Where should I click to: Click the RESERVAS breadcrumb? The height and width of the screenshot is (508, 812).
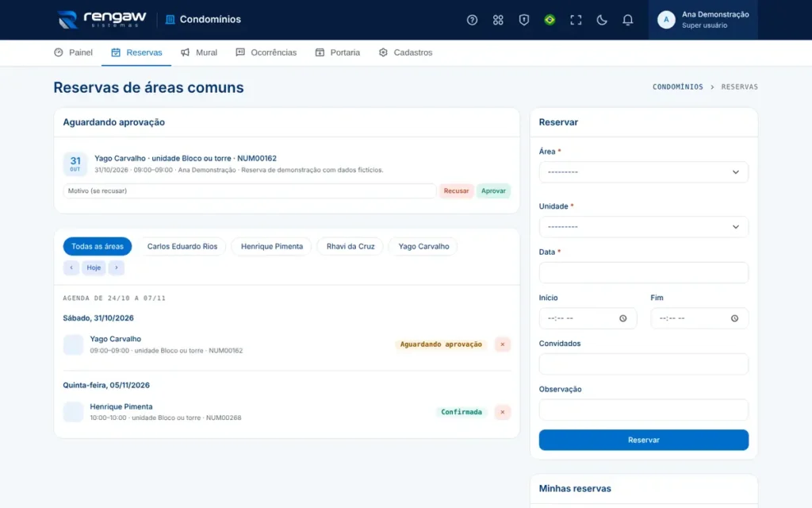[739, 87]
